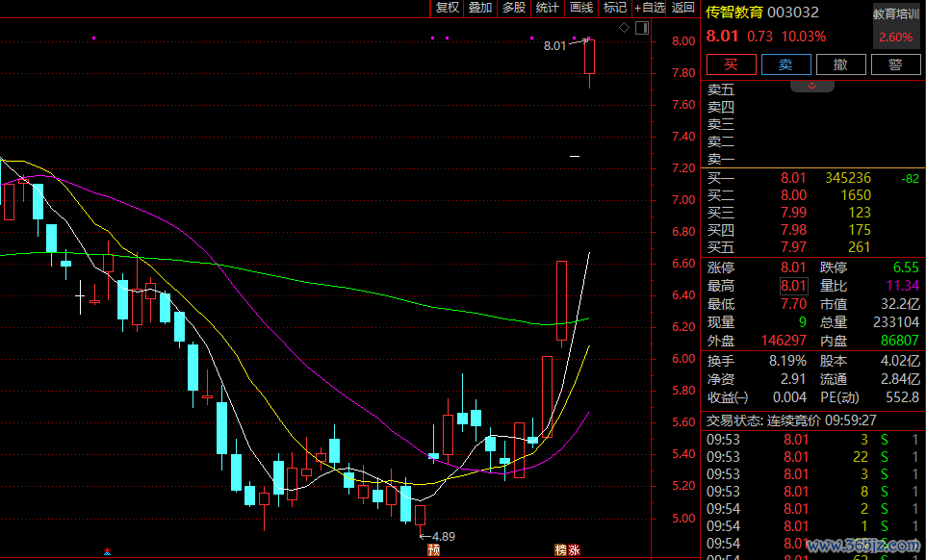Screen dimensions: 926x560
Task: Click the 总量 value 233104
Action: [x=896, y=322]
